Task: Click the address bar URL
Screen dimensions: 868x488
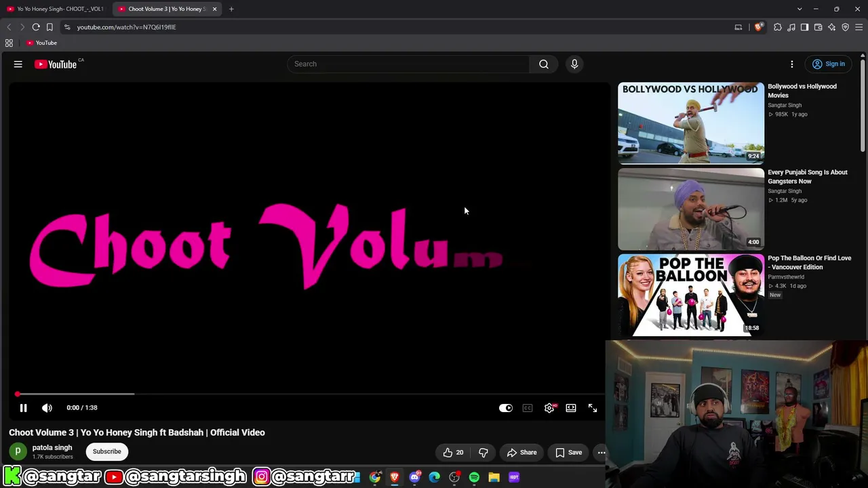Action: [126, 27]
